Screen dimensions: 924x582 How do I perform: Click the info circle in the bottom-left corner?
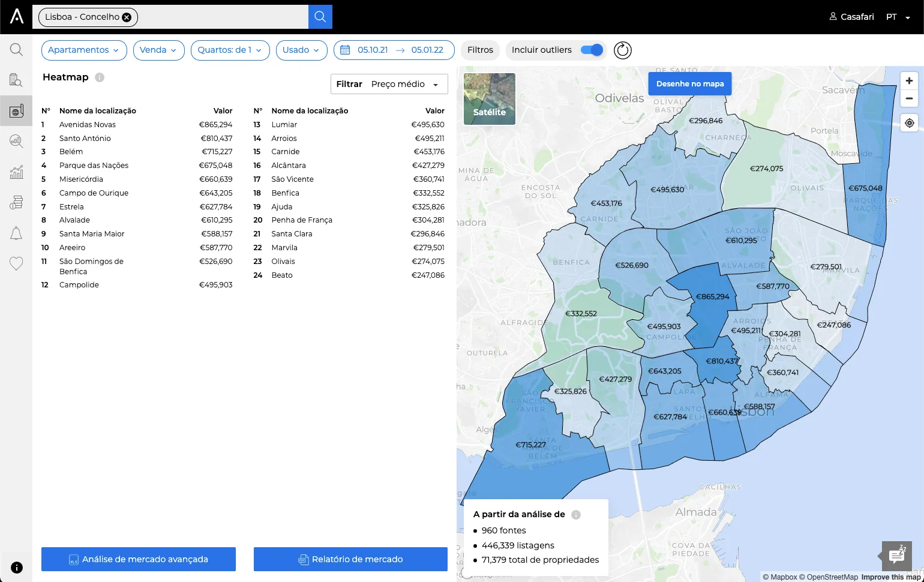coord(17,568)
